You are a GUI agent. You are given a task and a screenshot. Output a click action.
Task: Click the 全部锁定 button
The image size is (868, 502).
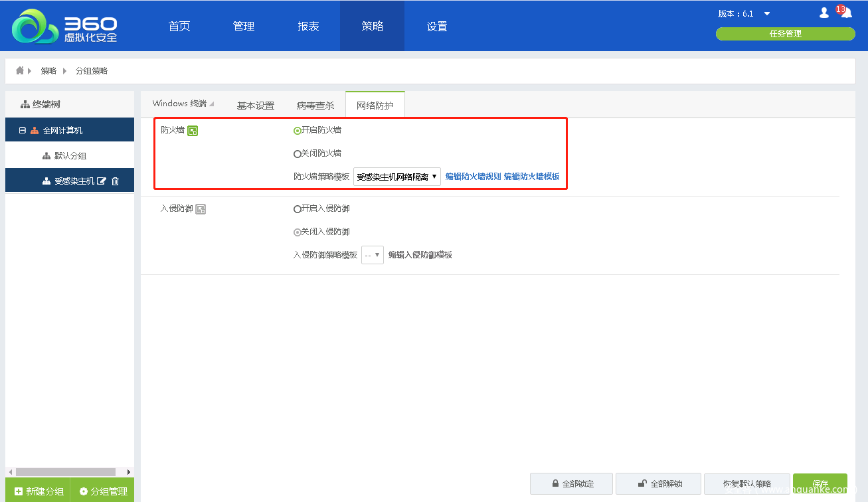tap(572, 483)
